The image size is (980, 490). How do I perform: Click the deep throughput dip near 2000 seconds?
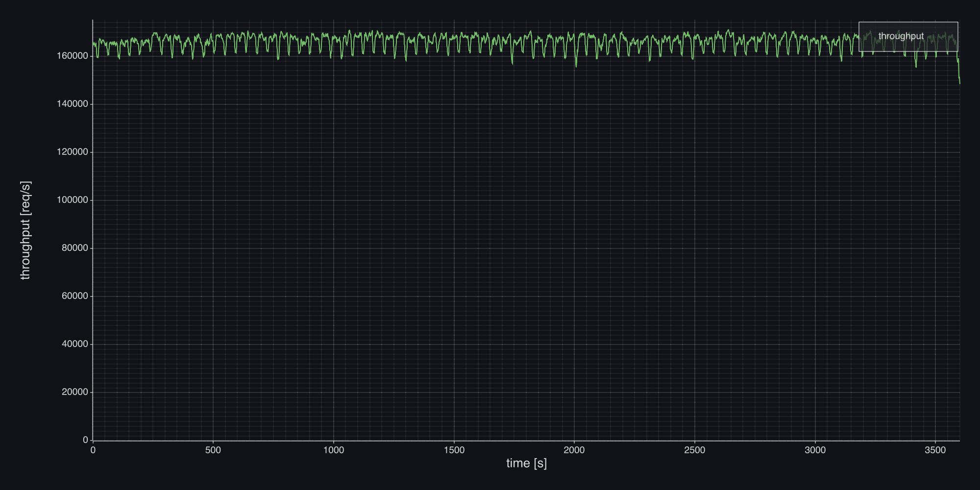(576, 66)
